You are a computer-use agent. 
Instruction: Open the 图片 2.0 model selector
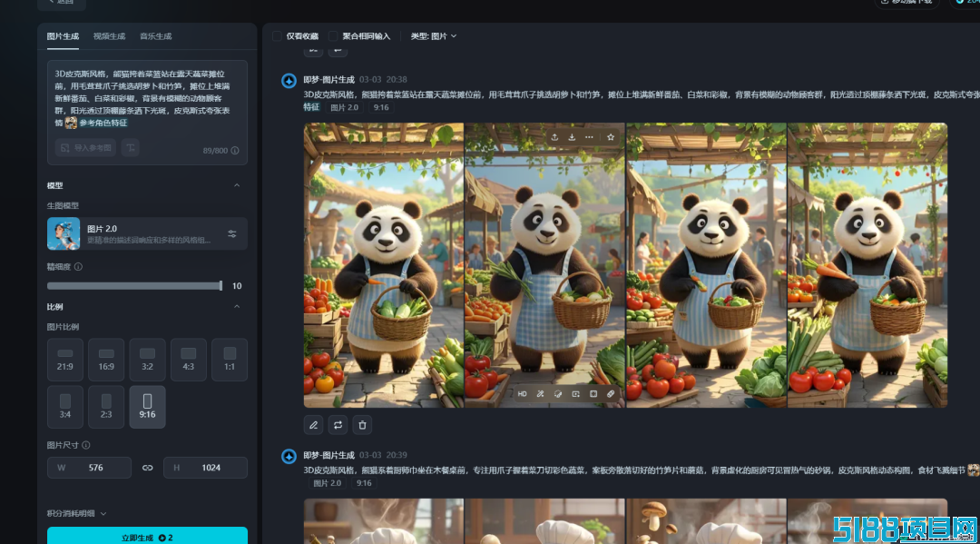point(148,234)
